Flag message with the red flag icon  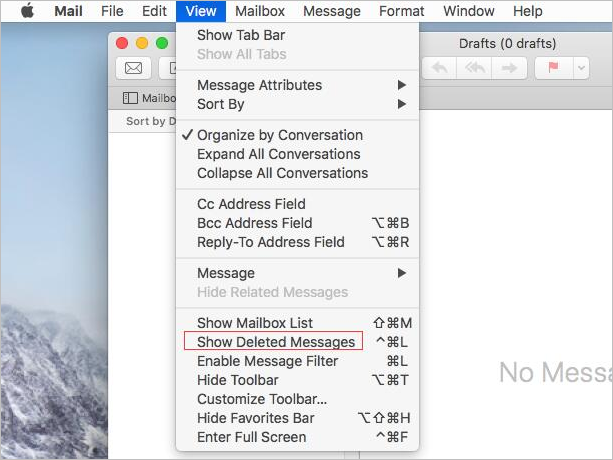(553, 68)
